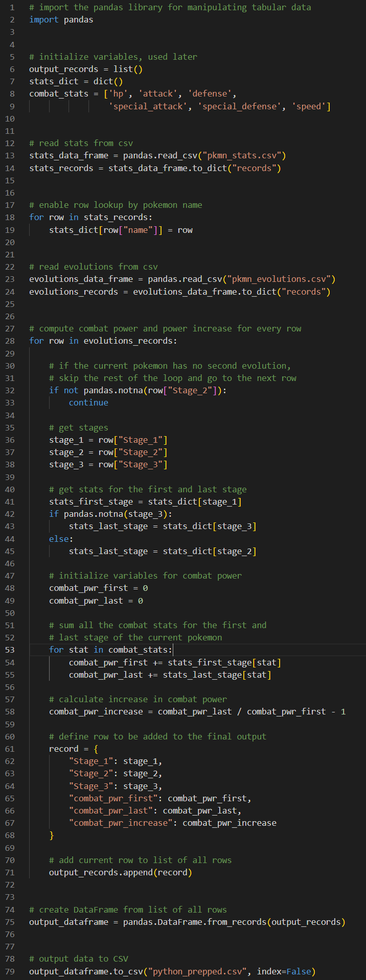Click the 'else:' keyword
Image resolution: width=366 pixels, height=980 pixels.
(x=61, y=539)
